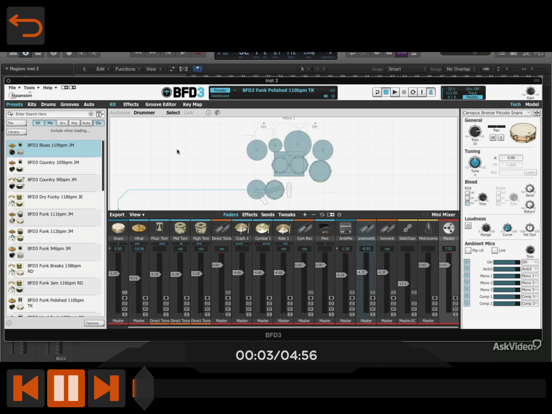Click the transport record button
The image size is (552, 414).
point(404,92)
